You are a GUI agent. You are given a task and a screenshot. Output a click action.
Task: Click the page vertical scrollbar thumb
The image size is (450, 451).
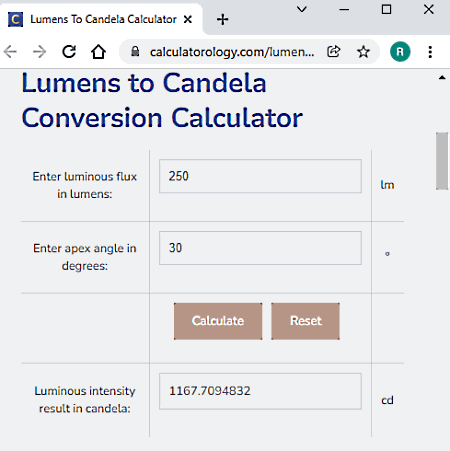click(x=442, y=161)
